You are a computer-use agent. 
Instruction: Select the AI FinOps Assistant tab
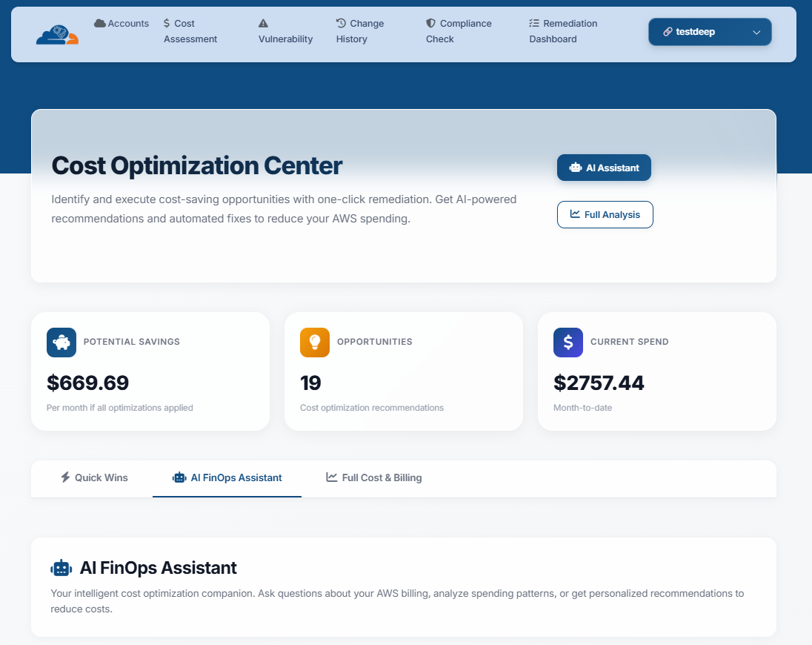coord(227,477)
